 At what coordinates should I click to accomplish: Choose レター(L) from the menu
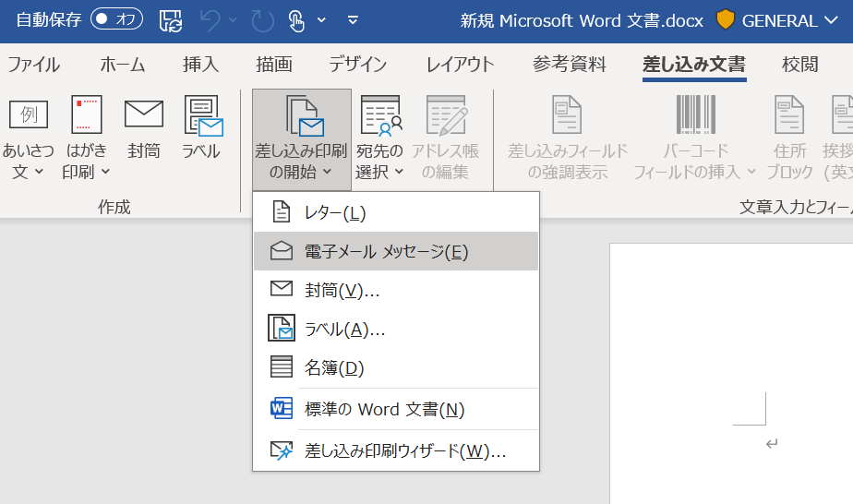(396, 212)
